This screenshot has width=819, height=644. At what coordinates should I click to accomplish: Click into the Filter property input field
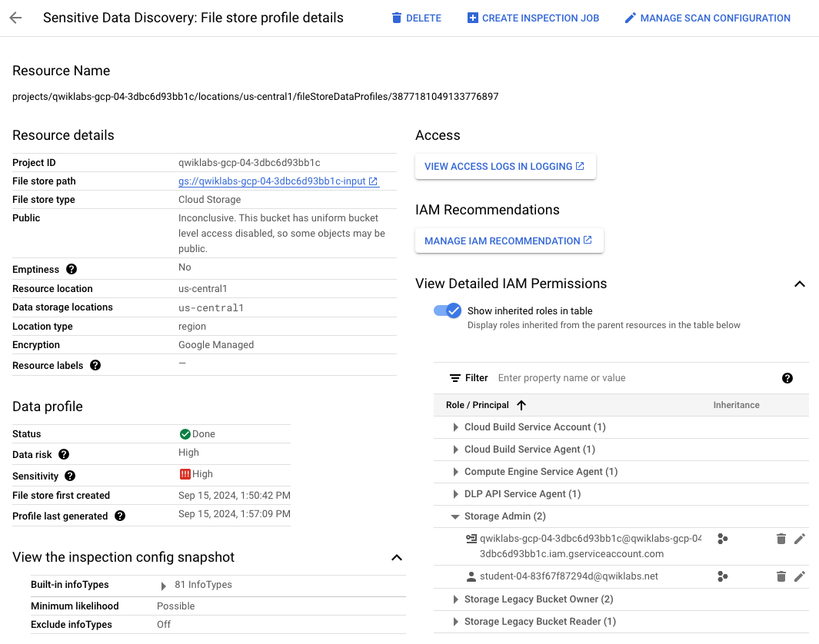pyautogui.click(x=634, y=378)
